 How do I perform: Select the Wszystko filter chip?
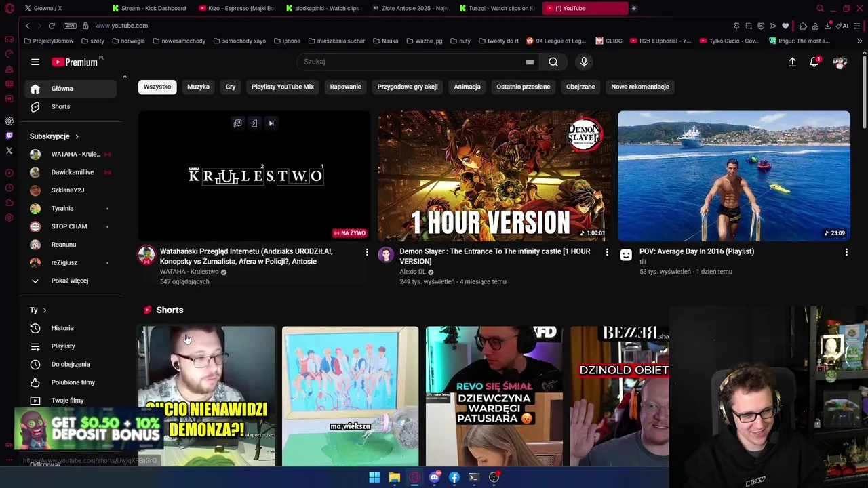point(157,87)
